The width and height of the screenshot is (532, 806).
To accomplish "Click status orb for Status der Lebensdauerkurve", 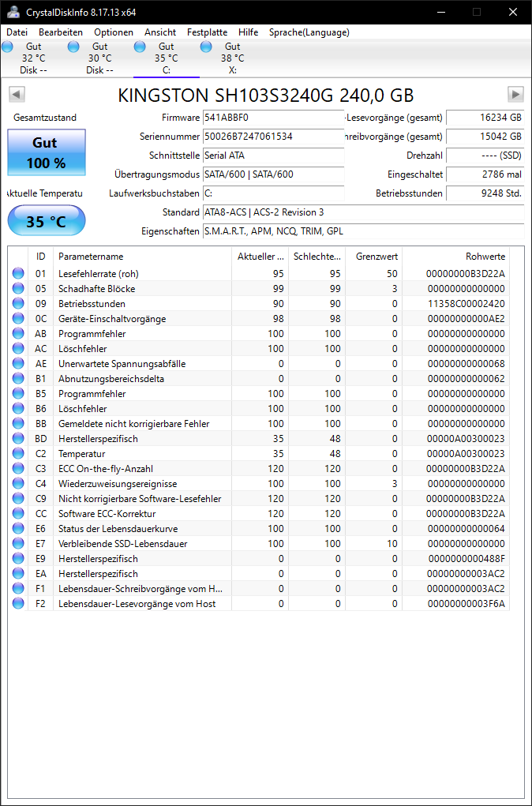I will 18,528.
